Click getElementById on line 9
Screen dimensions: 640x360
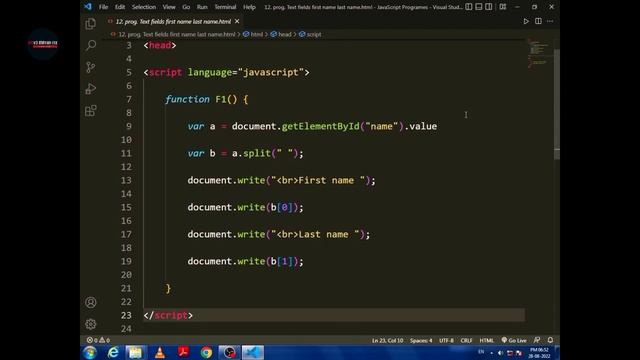320,126
